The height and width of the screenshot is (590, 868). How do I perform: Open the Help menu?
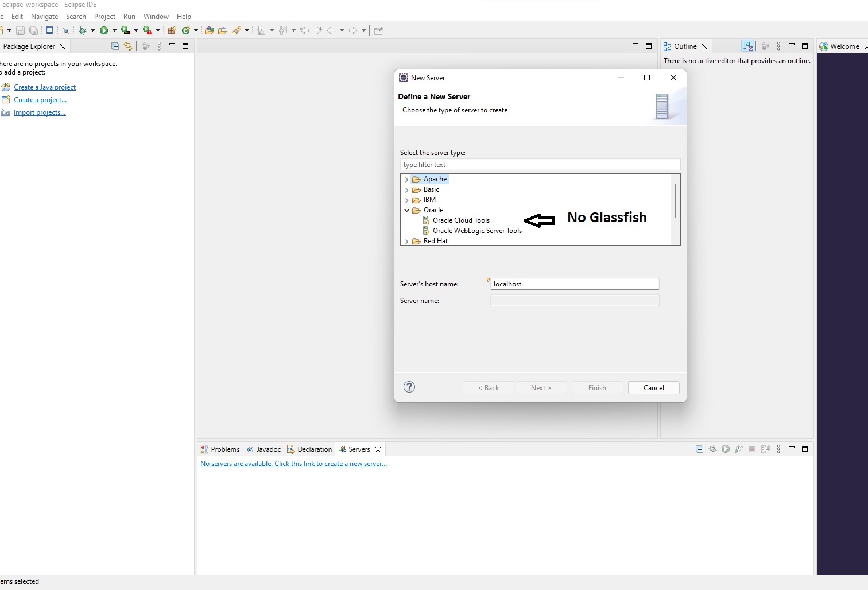click(184, 17)
